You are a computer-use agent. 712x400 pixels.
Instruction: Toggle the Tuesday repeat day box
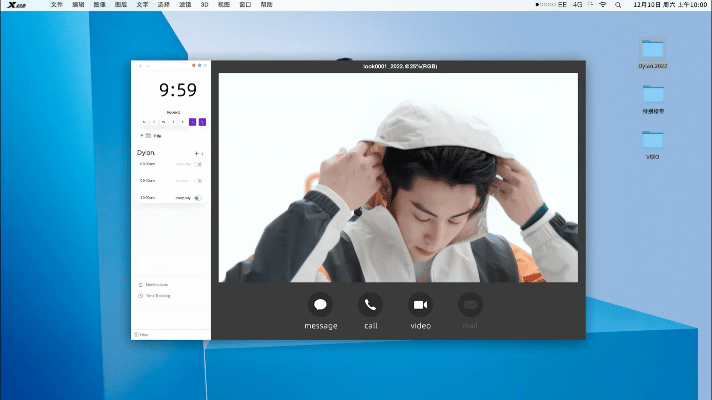click(154, 122)
